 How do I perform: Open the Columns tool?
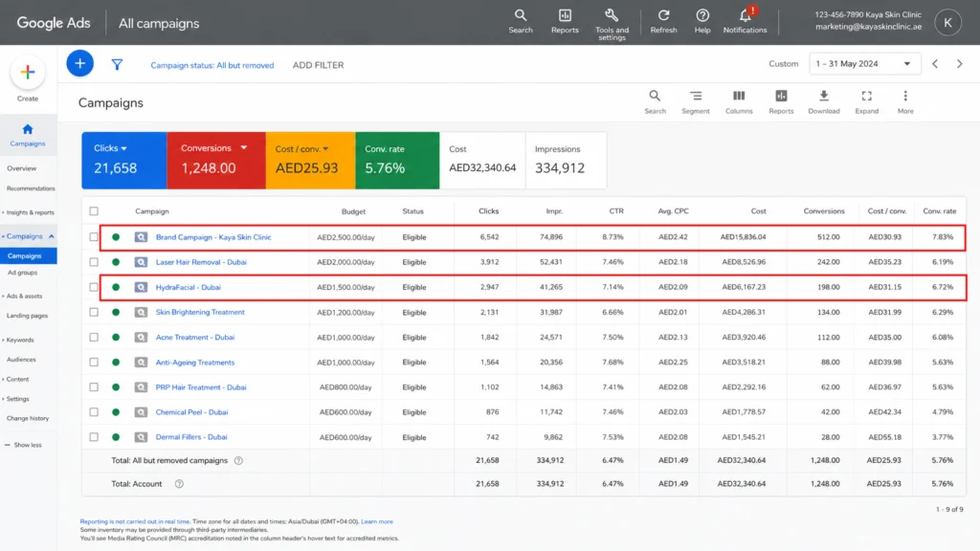tap(739, 101)
